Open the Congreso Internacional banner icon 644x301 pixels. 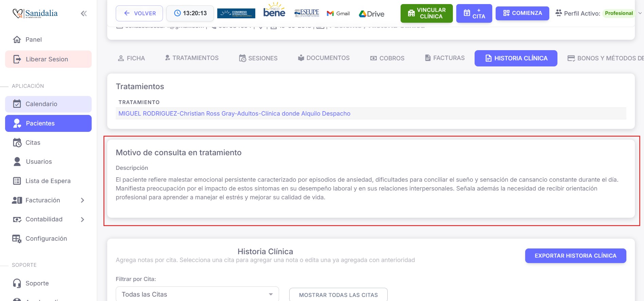pos(236,13)
